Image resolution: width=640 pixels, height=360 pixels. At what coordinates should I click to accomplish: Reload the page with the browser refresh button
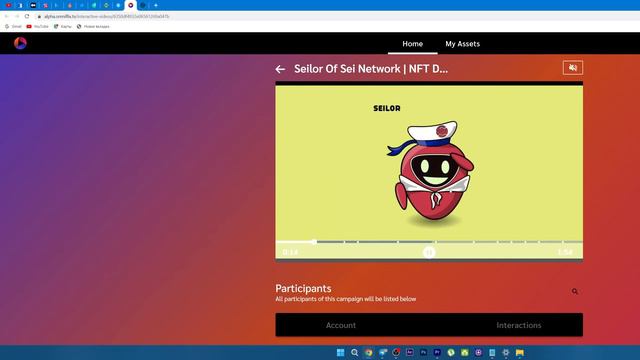(x=27, y=16)
